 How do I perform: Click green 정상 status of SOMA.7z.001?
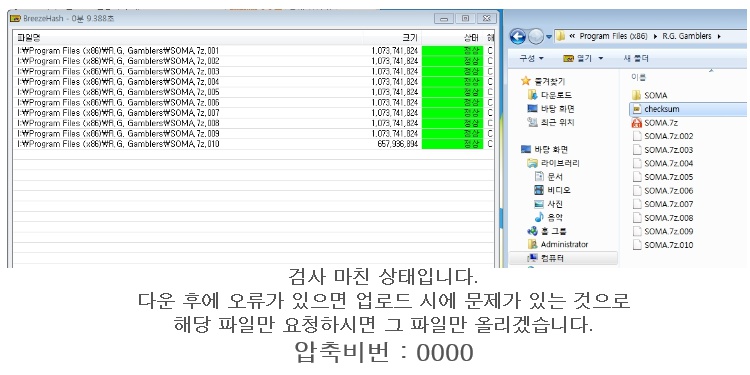tap(452, 51)
